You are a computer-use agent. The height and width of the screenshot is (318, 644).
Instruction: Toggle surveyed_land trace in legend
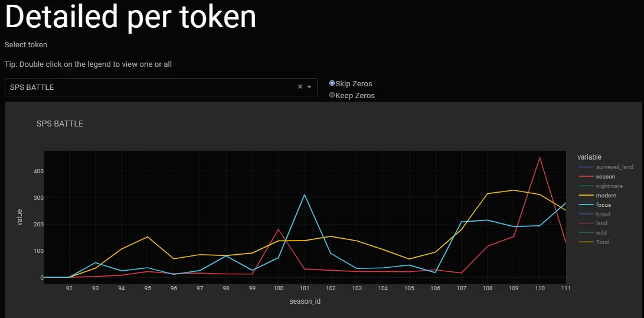point(606,167)
